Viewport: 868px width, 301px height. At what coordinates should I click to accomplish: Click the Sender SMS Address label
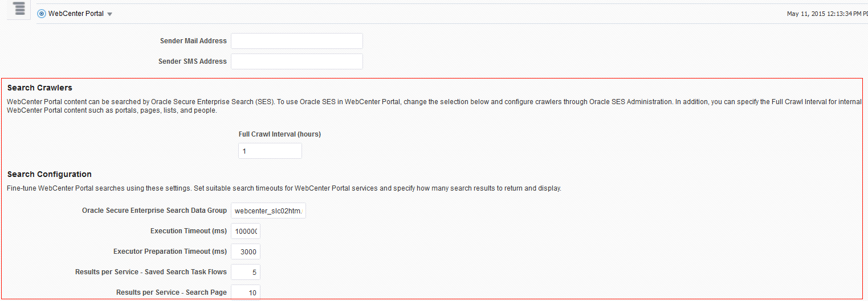193,61
